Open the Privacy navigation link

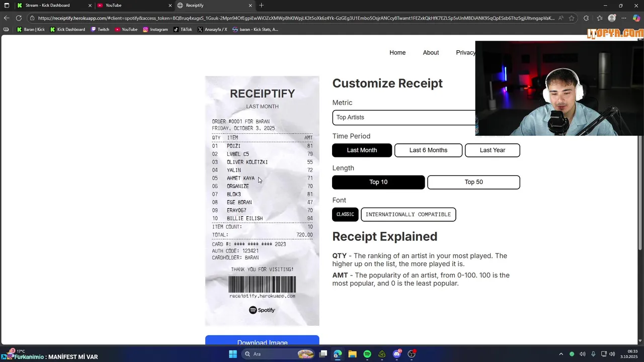[x=465, y=52]
